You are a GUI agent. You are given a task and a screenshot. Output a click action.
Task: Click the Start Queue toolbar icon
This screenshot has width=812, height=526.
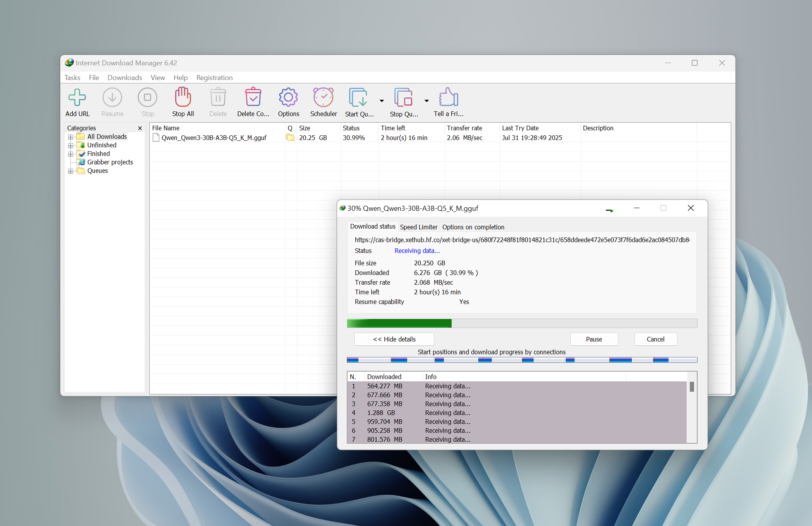tap(358, 97)
